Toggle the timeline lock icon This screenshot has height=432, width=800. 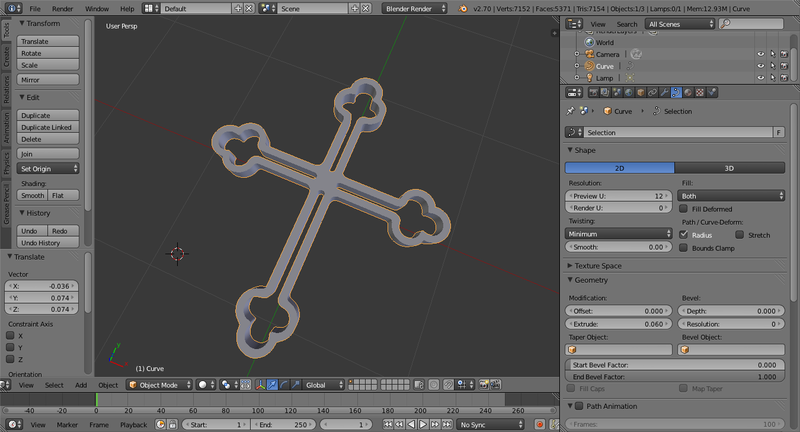click(172, 424)
